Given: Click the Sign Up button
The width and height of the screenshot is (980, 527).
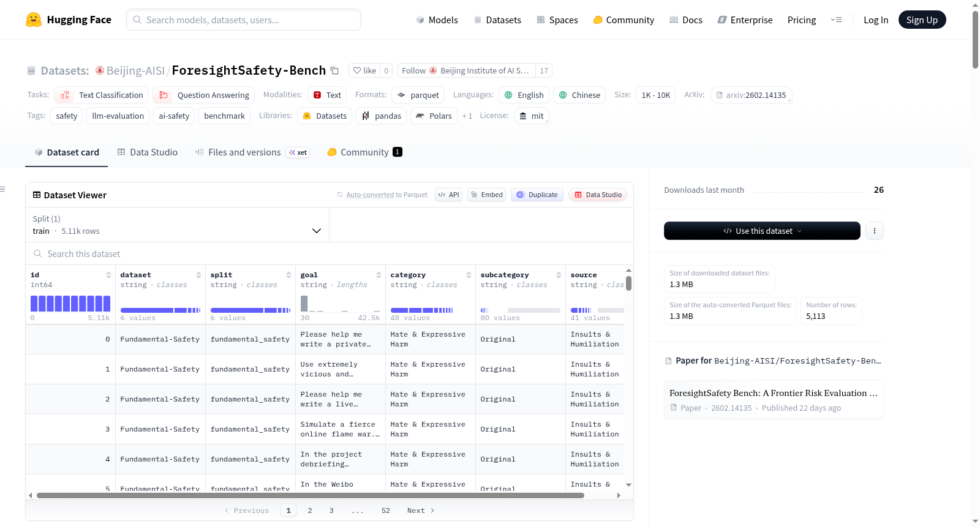Looking at the screenshot, I should point(922,20).
